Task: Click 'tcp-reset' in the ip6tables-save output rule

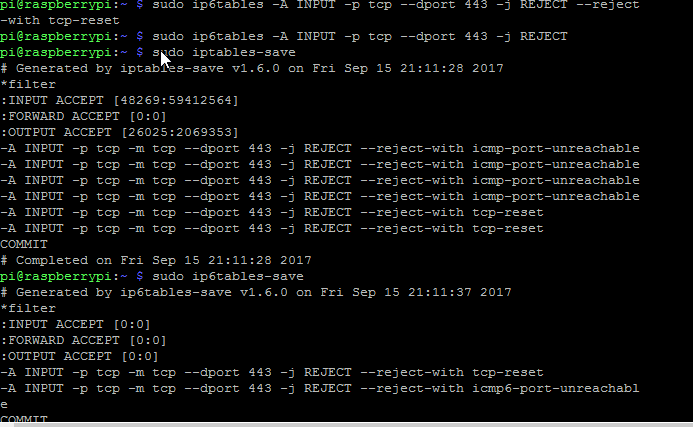Action: point(507,372)
